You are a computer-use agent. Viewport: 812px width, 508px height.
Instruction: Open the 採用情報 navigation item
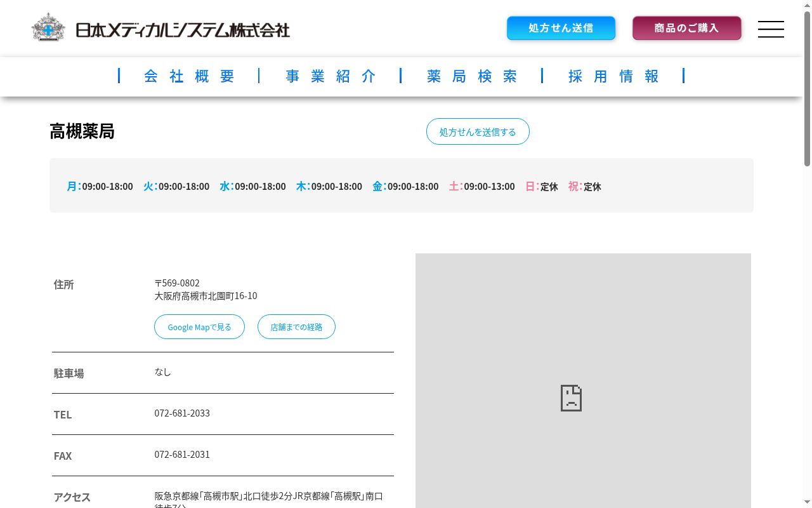tap(614, 76)
